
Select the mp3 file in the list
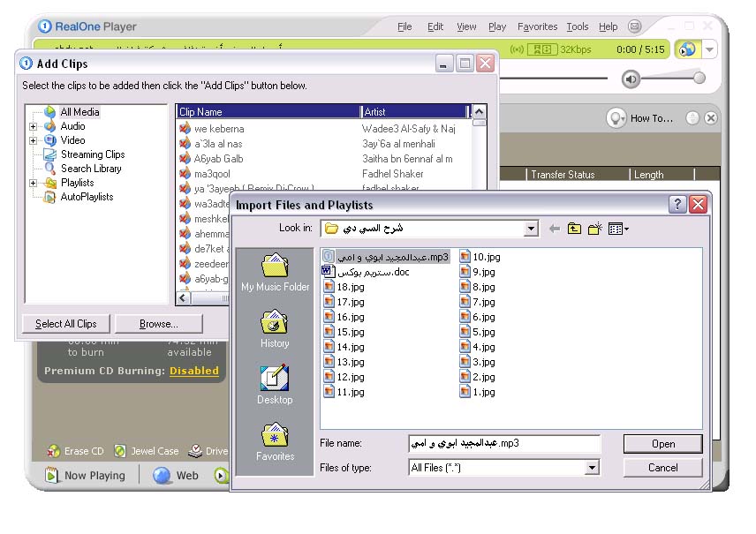click(x=386, y=257)
